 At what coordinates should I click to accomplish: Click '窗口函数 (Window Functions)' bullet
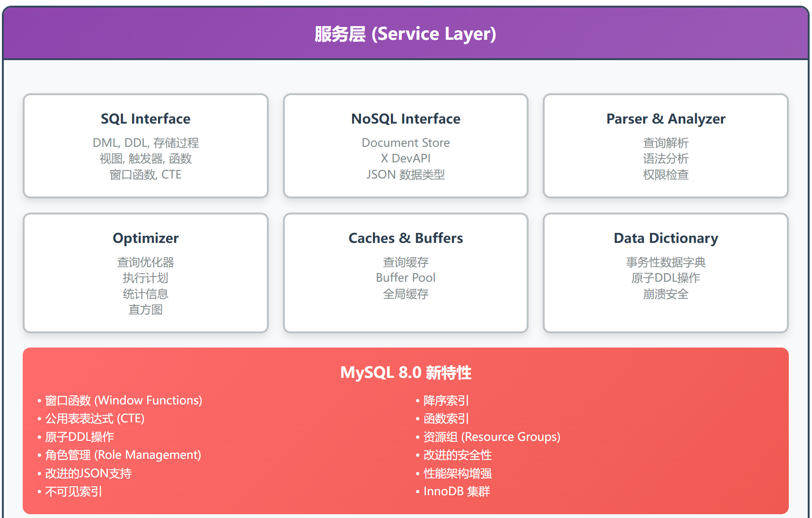click(x=120, y=401)
